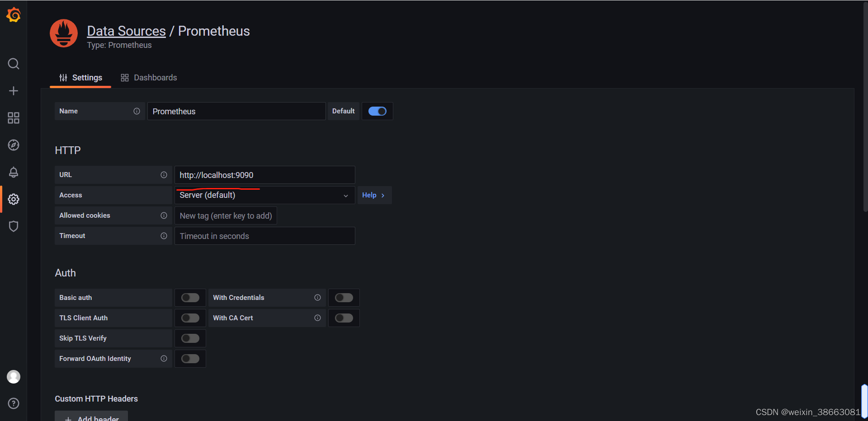Click the Custom HTTP Headers heading

pos(96,399)
